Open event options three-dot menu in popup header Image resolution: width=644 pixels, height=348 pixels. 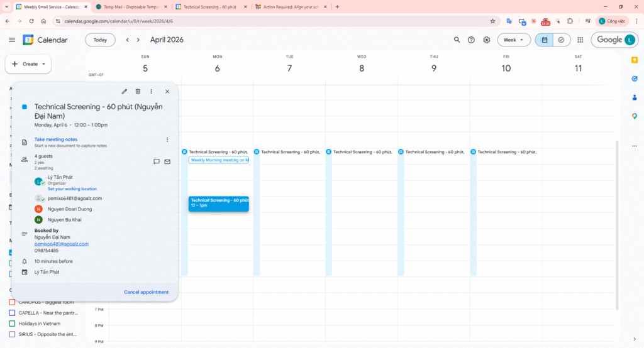click(x=151, y=92)
